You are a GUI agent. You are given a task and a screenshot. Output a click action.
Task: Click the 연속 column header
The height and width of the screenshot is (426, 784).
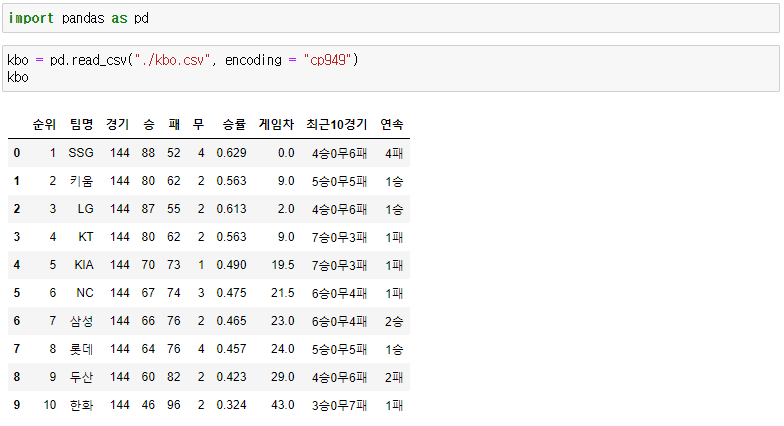391,124
